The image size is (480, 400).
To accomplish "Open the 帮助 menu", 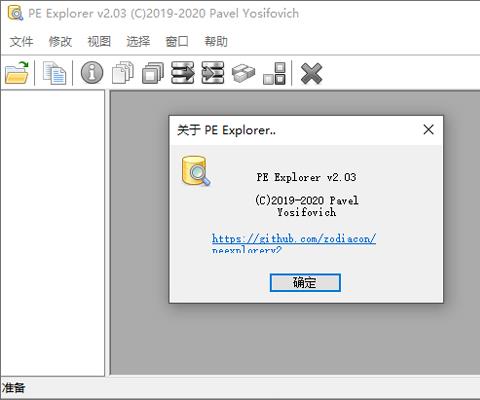I will click(x=216, y=42).
